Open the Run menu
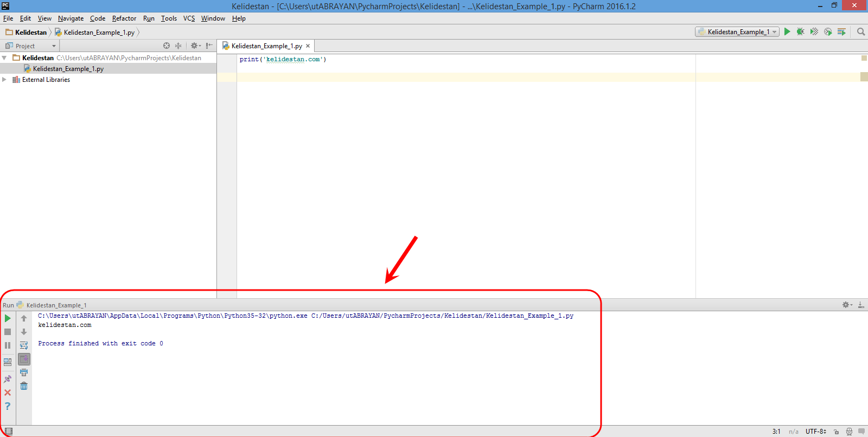Viewport: 868px width, 437px height. tap(149, 18)
